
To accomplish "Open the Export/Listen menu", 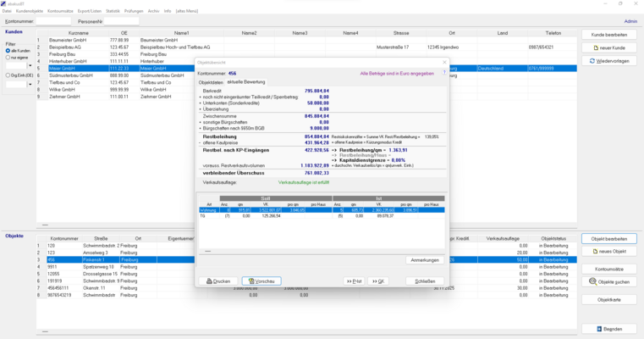I will (89, 11).
